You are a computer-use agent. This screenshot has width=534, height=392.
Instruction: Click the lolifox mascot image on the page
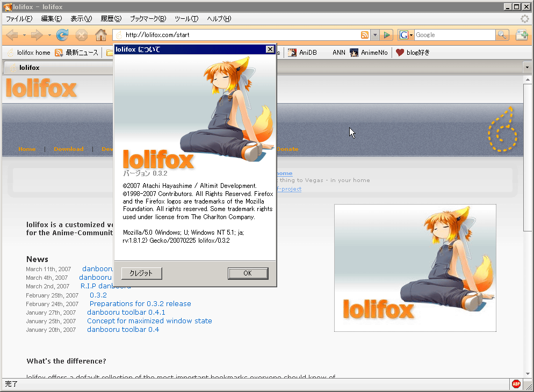tap(415, 268)
